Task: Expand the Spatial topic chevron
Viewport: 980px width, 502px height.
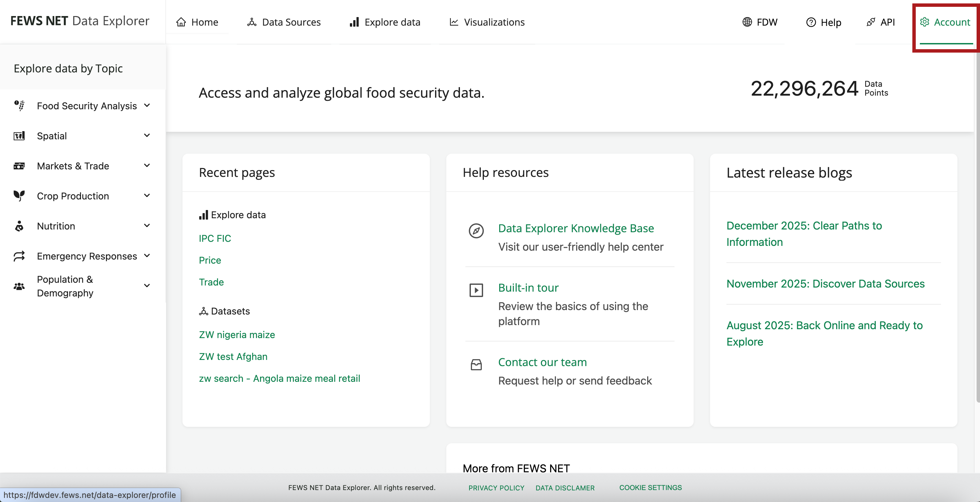Action: tap(147, 135)
